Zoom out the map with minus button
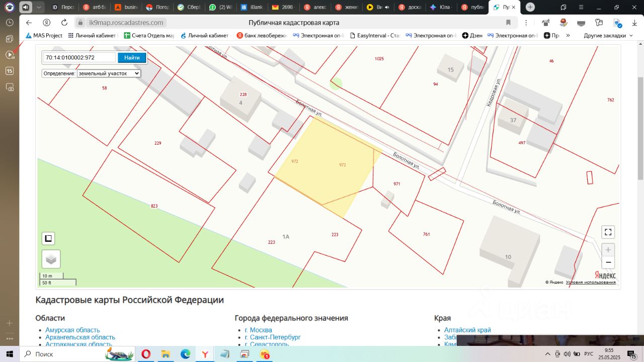 [608, 262]
